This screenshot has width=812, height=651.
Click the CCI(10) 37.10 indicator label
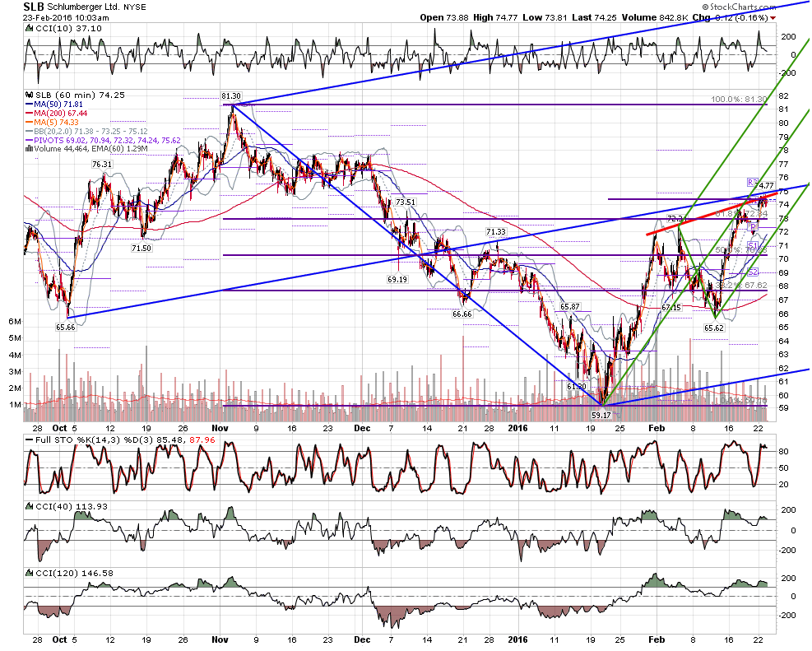tap(69, 29)
